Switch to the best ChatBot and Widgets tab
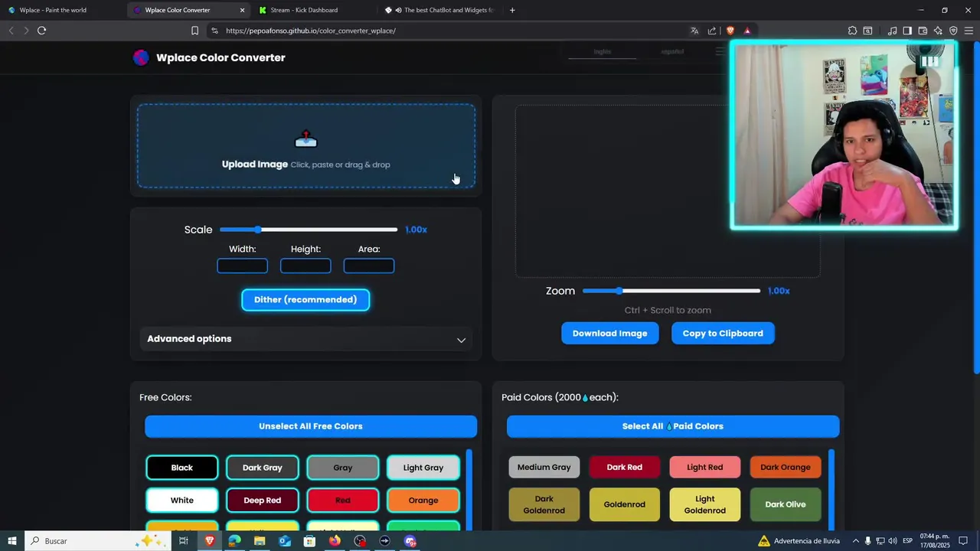980x551 pixels. point(441,10)
